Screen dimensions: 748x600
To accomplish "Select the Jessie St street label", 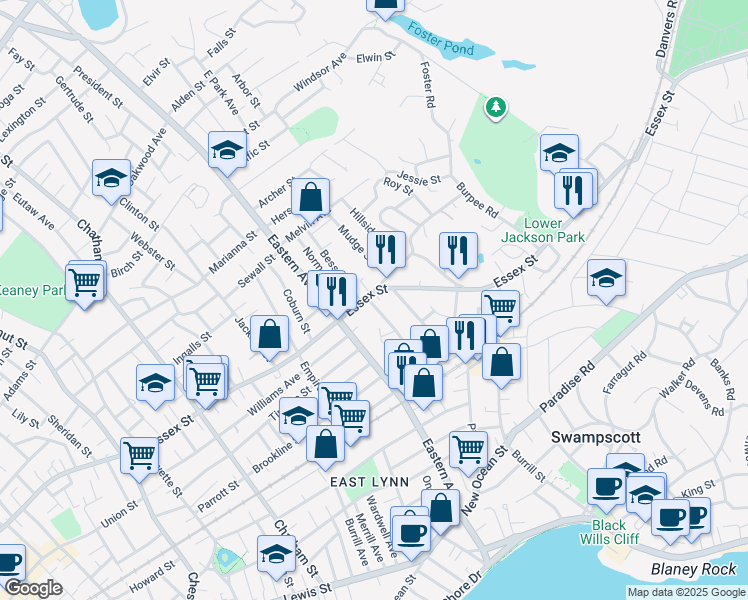I will point(419,178).
